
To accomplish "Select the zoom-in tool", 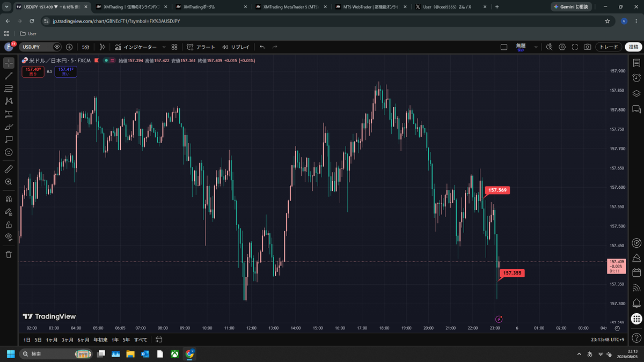I will 9,182.
